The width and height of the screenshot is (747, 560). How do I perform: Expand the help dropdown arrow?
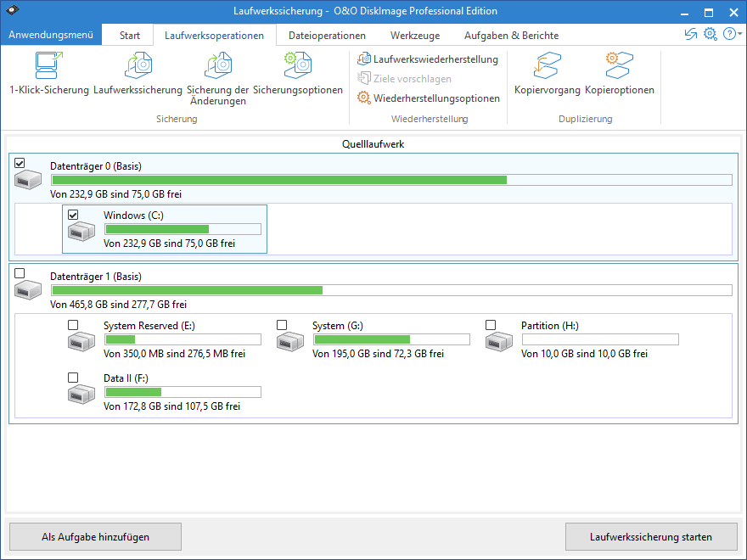point(740,34)
